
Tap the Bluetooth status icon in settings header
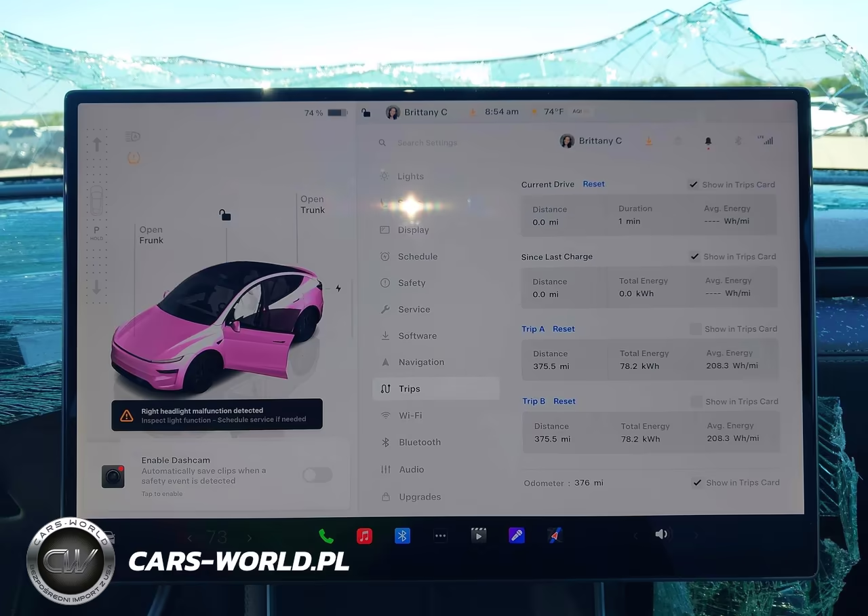tap(738, 141)
